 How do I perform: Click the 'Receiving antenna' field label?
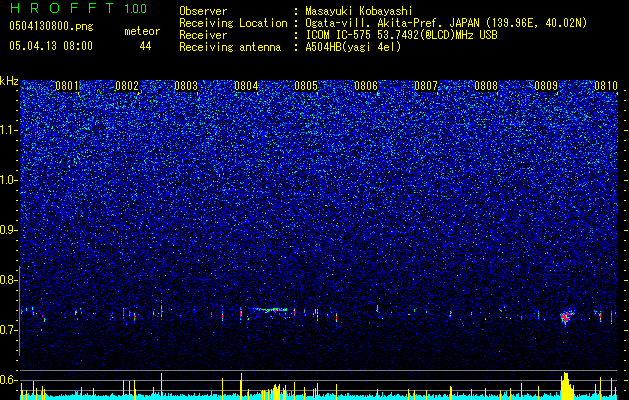pos(230,47)
